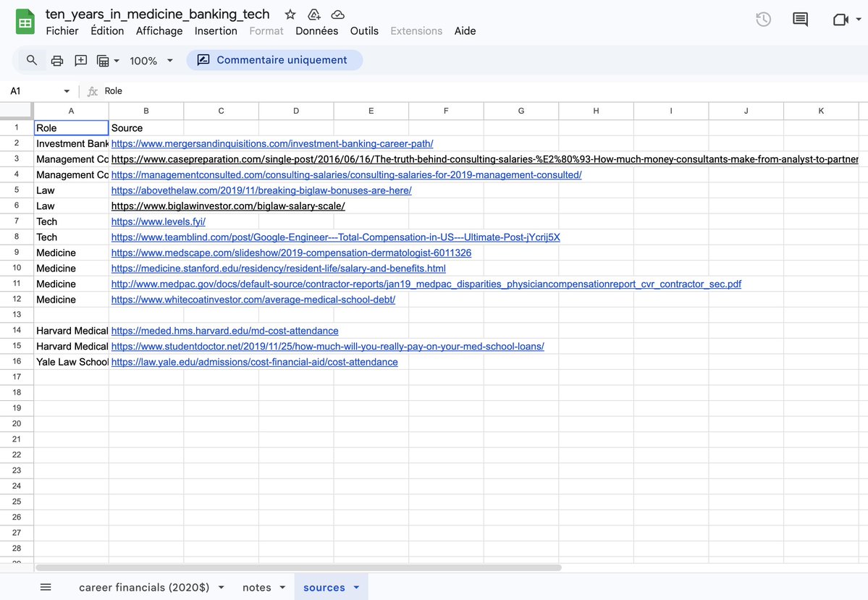Open notes tab options arrow
The width and height of the screenshot is (868, 600).
(282, 587)
